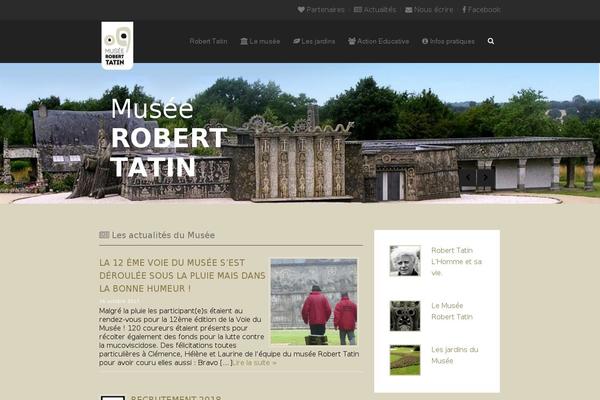Open the Le musée menu item

[x=264, y=41]
